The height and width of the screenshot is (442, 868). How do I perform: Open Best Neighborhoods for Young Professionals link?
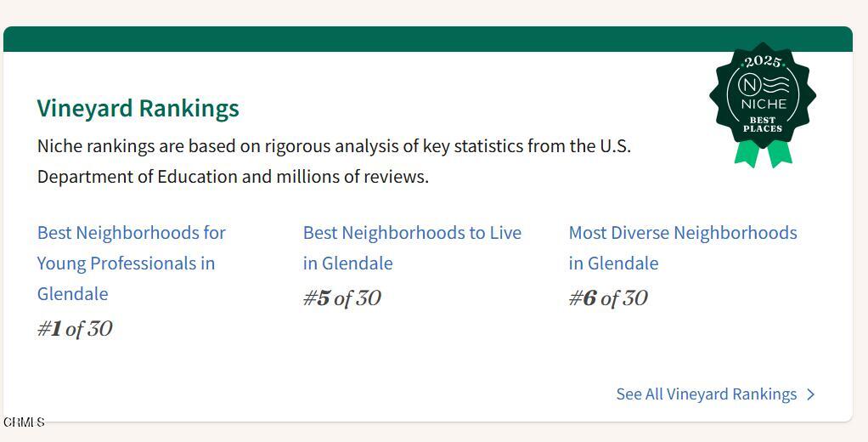pos(132,233)
